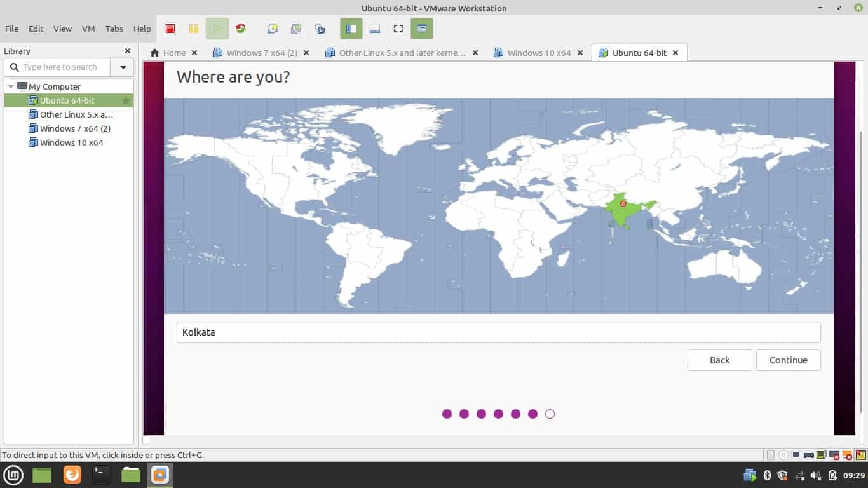Click VMware Workstation taskbar window button
Screen dimensions: 868x488
pos(159,475)
